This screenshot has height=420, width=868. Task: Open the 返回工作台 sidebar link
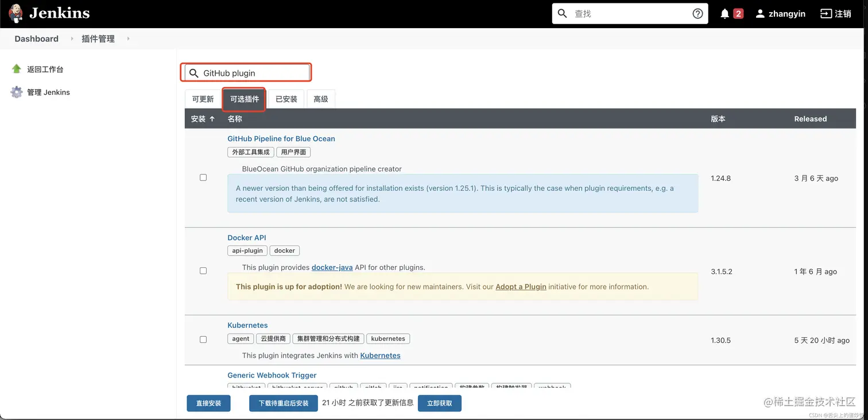45,69
